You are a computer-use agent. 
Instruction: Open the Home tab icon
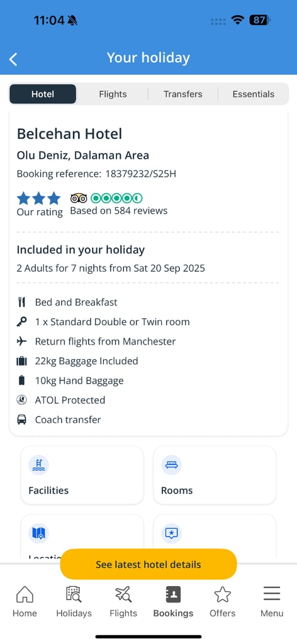(x=25, y=594)
